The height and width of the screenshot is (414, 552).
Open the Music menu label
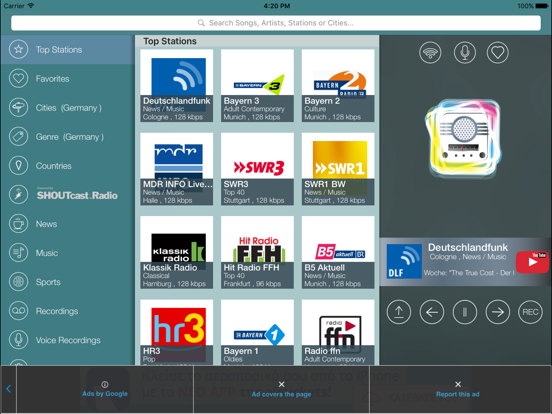pos(46,253)
